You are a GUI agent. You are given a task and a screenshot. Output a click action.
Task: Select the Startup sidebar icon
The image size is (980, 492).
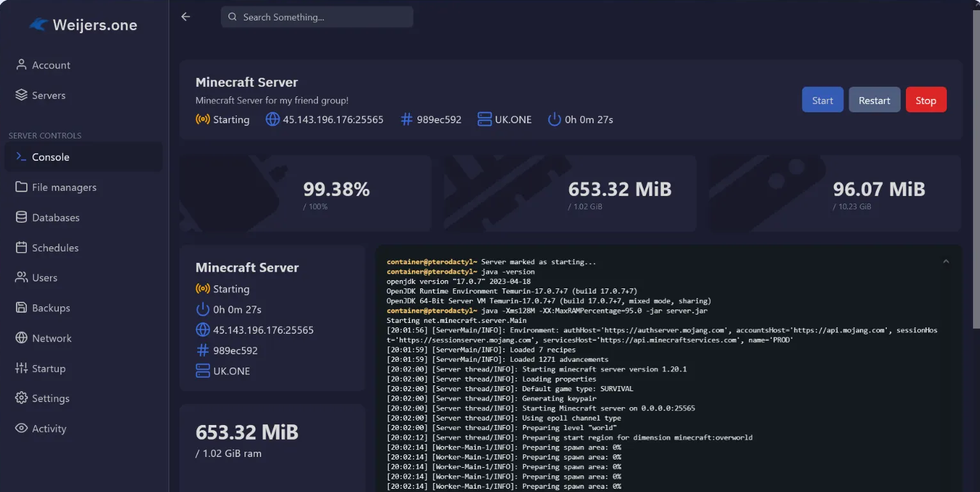click(21, 368)
